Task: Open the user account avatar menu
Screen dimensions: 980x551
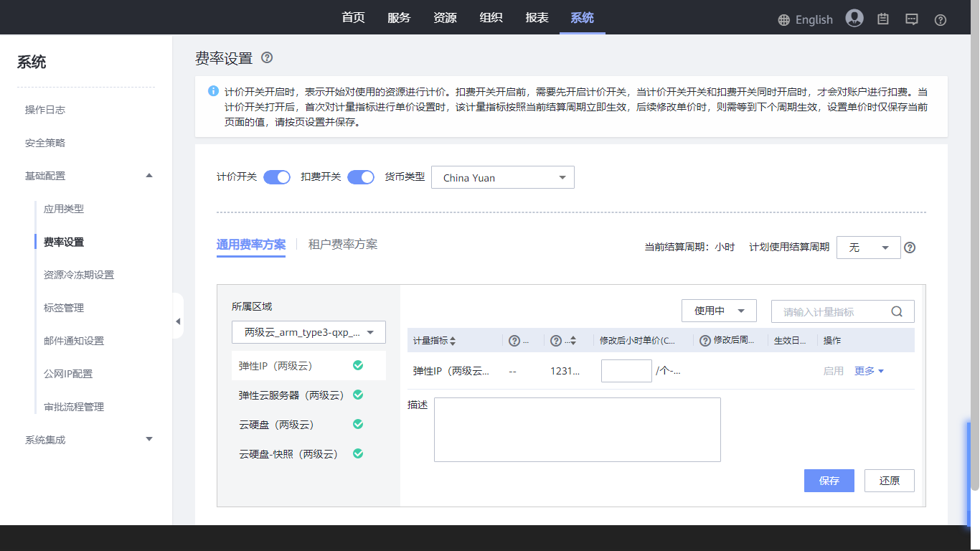Action: pos(854,19)
